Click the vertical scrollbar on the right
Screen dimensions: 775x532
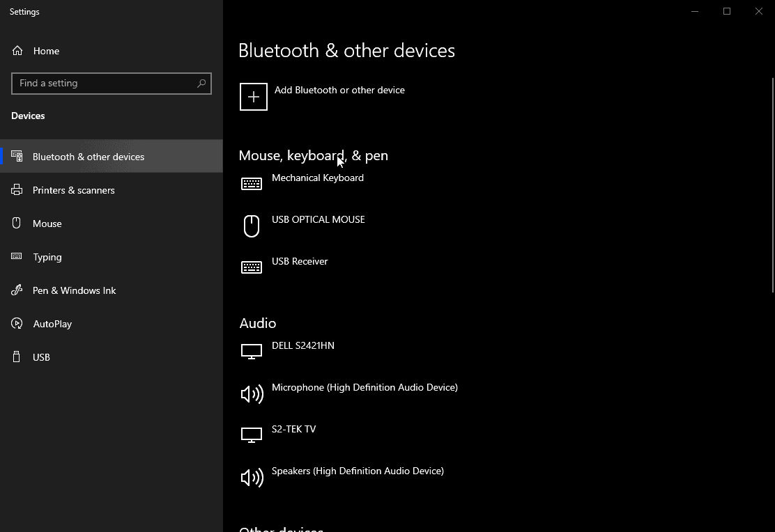point(772,185)
